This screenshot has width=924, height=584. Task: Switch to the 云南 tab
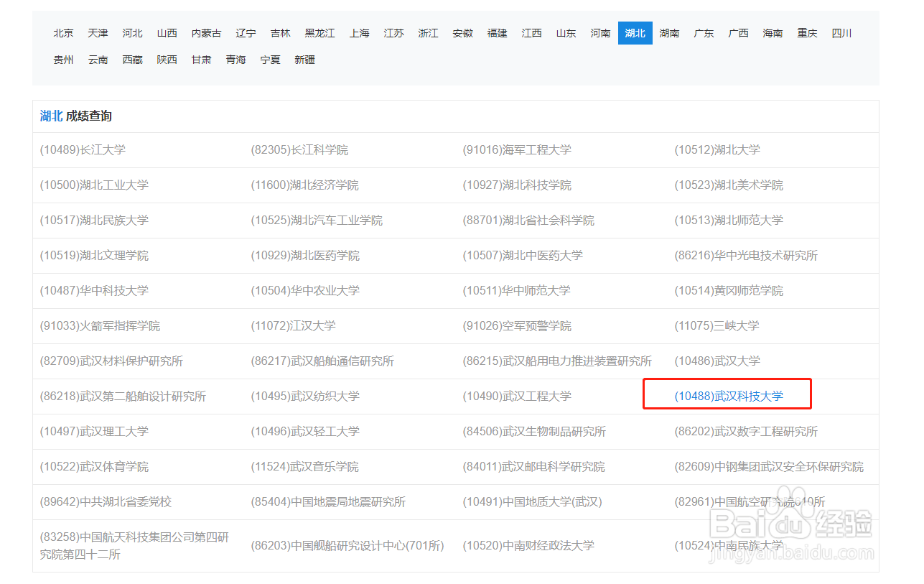98,60
